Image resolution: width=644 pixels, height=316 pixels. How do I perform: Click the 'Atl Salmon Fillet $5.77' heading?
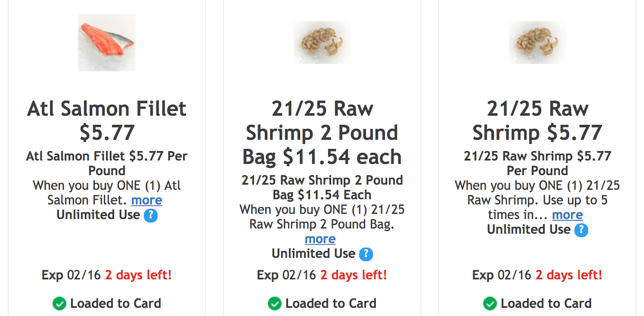tap(107, 120)
